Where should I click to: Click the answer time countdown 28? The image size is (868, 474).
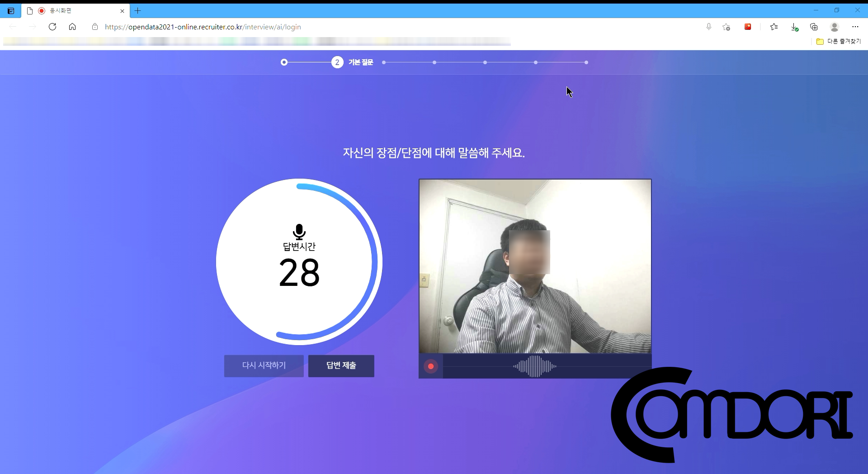(299, 273)
